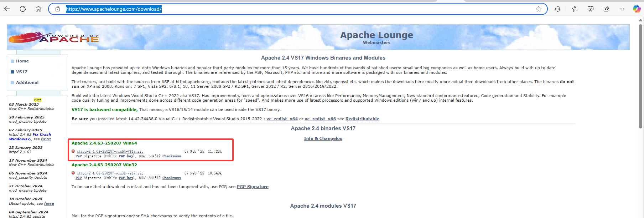Image resolution: width=644 pixels, height=218 pixels.
Task: Share this page with the share icon
Action: (606, 9)
